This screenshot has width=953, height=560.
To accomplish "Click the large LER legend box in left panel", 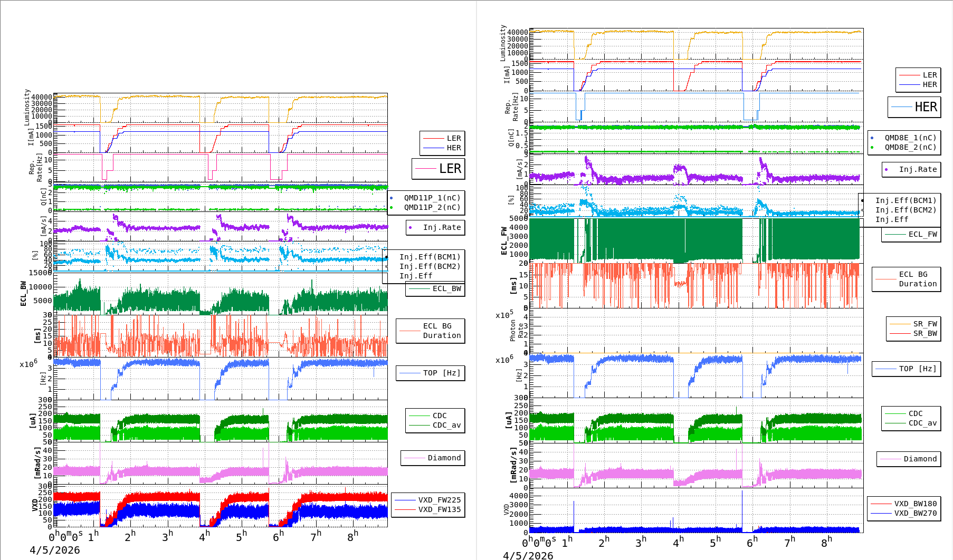I will pyautogui.click(x=438, y=169).
